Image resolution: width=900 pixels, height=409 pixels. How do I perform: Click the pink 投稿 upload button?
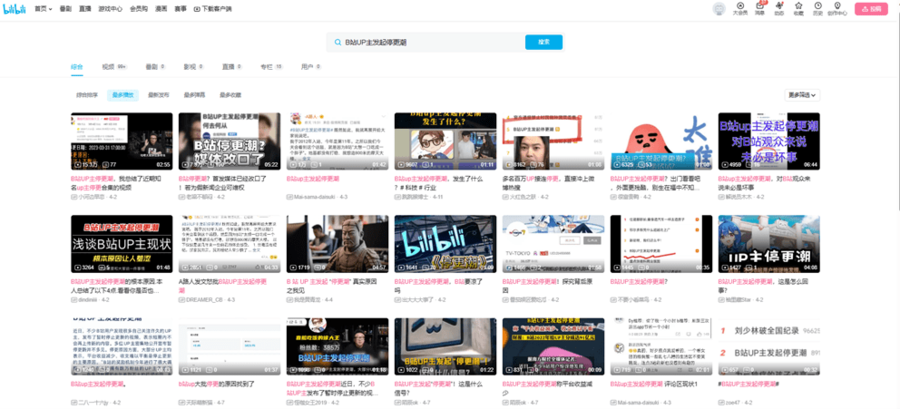point(871,8)
